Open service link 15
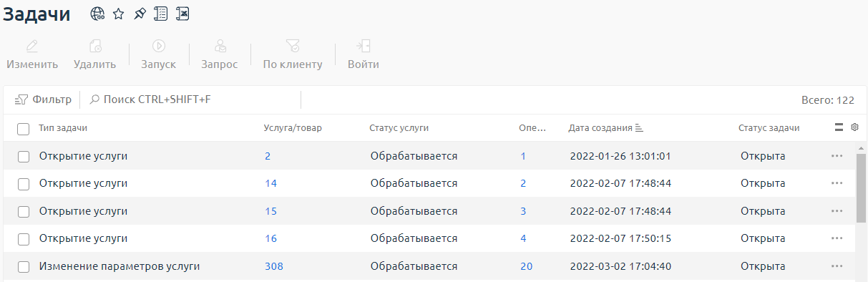 point(270,211)
